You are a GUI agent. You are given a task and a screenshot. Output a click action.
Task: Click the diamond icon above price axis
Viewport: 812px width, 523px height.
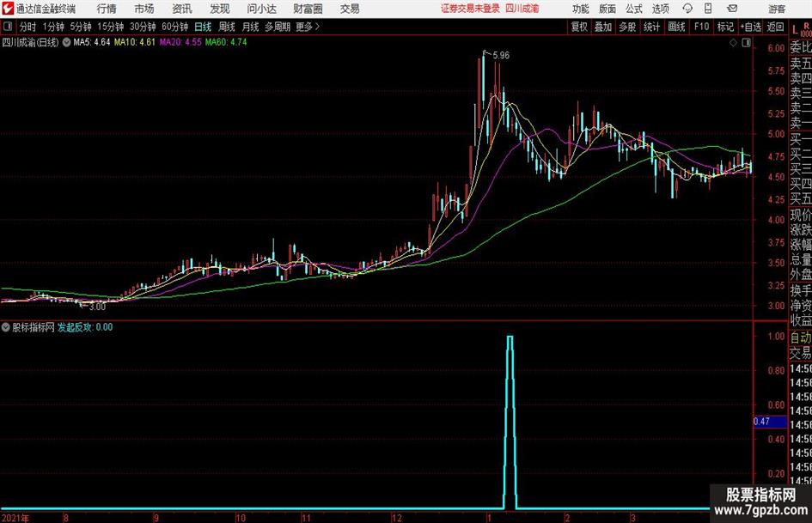pos(733,43)
